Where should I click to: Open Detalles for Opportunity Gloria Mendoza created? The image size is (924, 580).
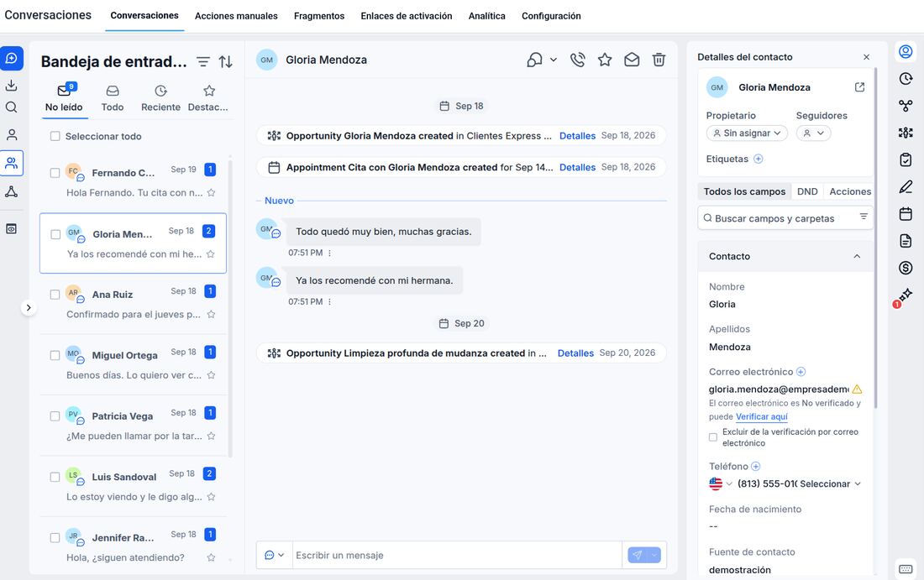point(578,135)
